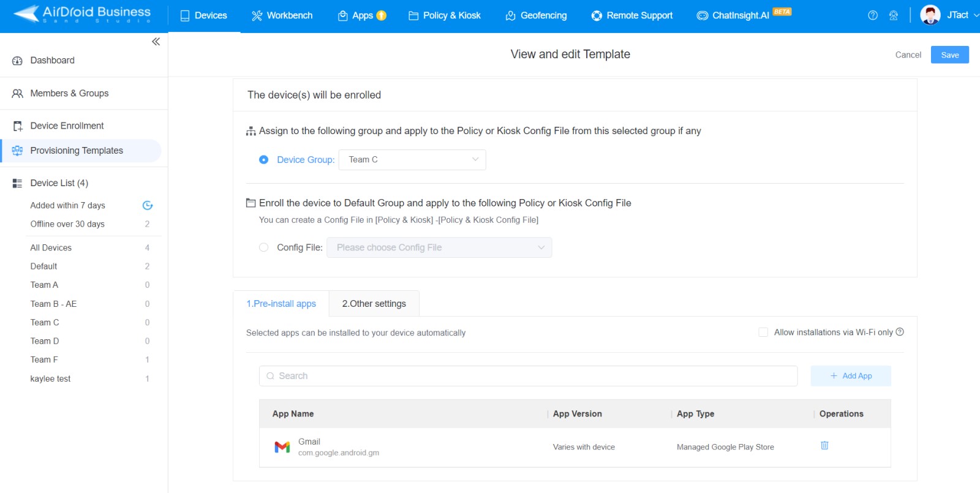
Task: Enable Allow installations via Wi-Fi only checkbox
Action: [x=763, y=332]
